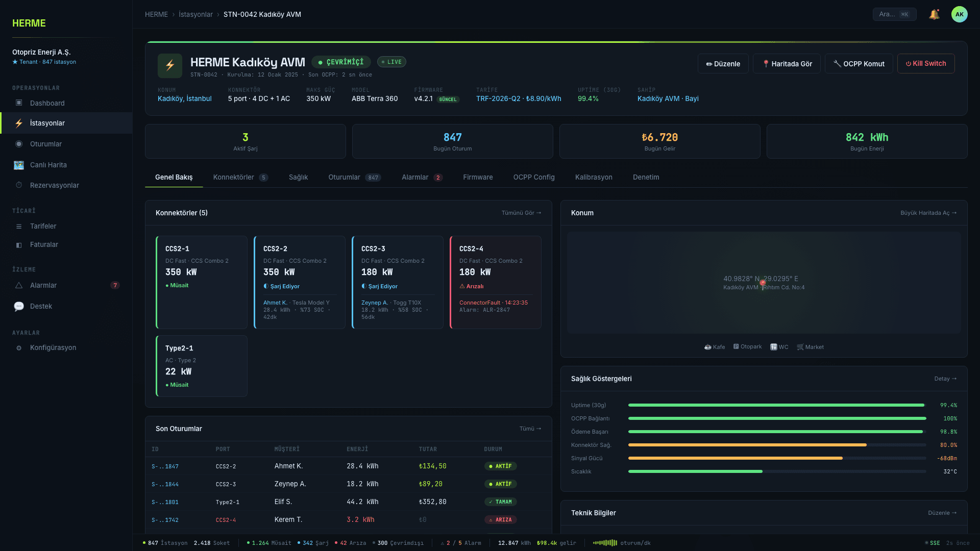Screen dimensions: 980x551
Task: Click the AK user avatar
Action: (960, 14)
